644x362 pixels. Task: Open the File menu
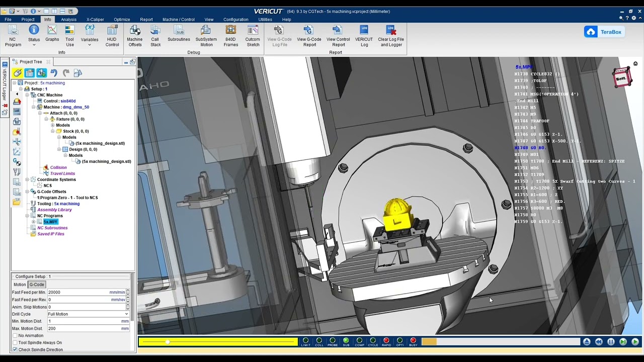[x=8, y=20]
